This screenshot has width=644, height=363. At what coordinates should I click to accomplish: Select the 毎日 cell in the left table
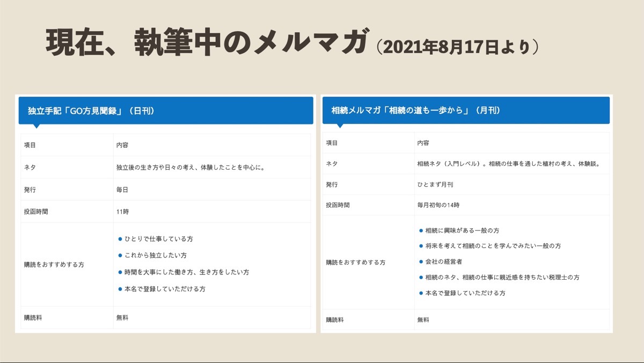coord(212,190)
